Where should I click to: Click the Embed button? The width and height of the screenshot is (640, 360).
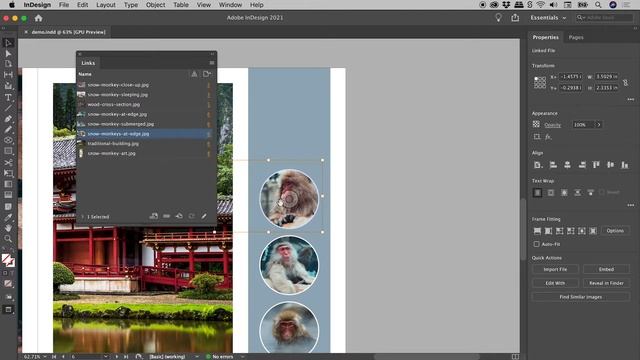pos(606,269)
